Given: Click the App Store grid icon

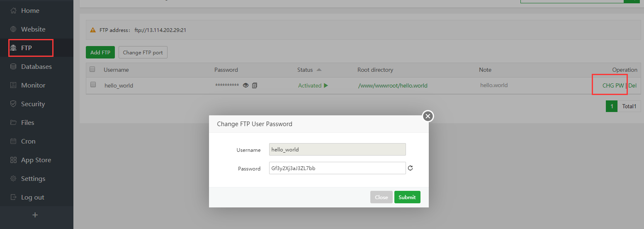Looking at the screenshot, I should pos(13,160).
